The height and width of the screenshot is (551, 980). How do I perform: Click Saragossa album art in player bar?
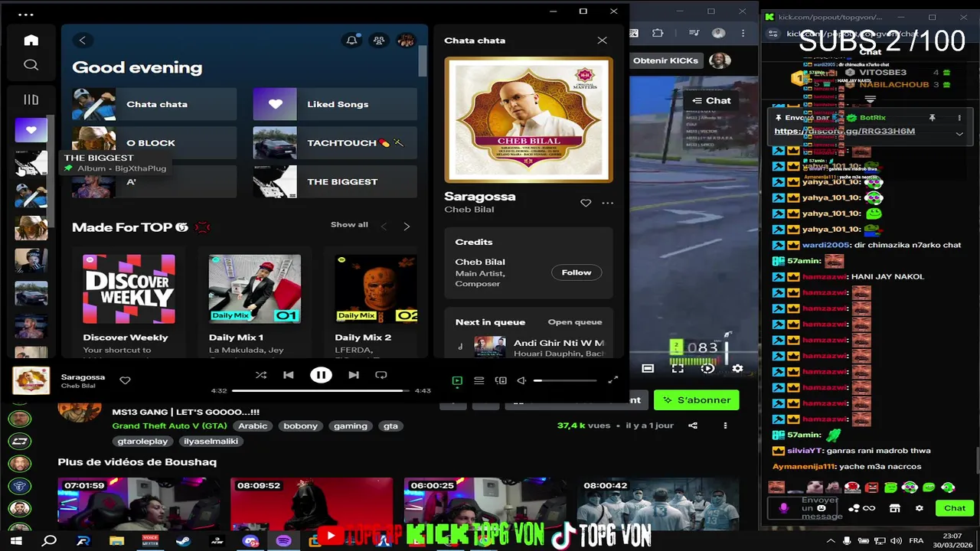click(31, 380)
